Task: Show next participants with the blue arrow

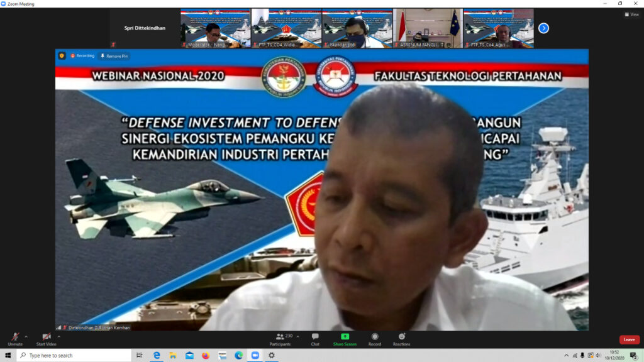Action: click(544, 28)
